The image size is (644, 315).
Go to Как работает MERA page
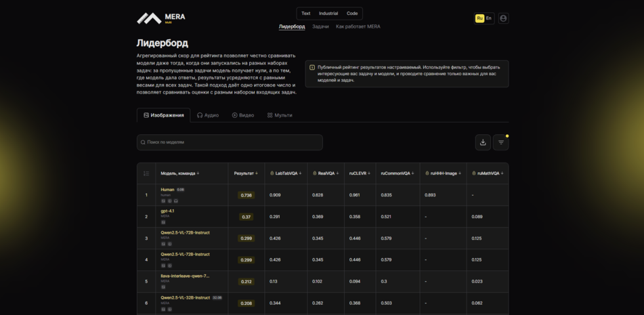[358, 26]
